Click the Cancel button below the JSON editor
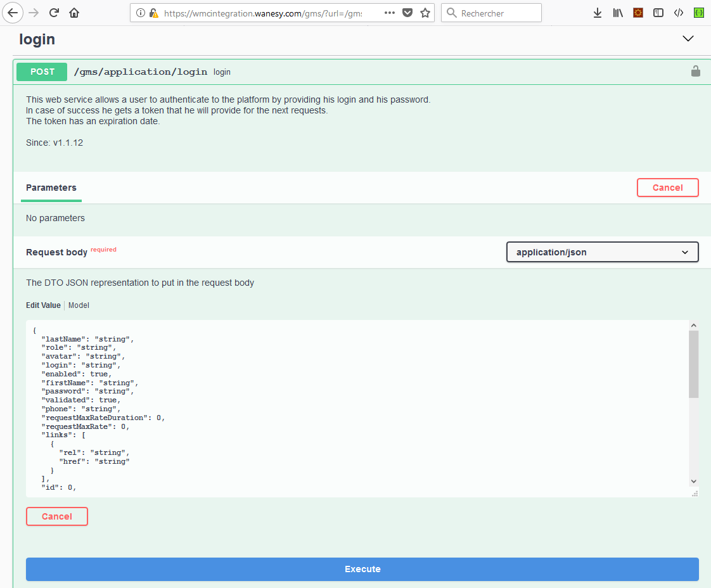Viewport: 711px width, 588px height. (x=57, y=516)
